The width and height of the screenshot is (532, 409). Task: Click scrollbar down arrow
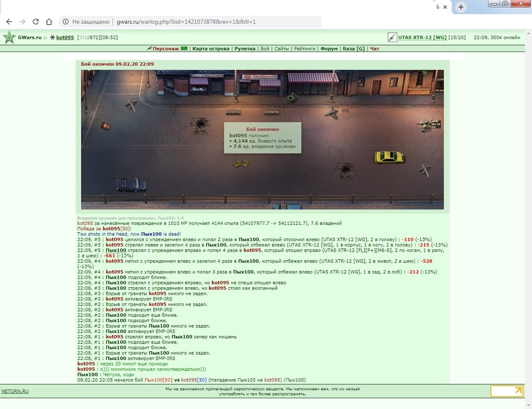point(528,405)
